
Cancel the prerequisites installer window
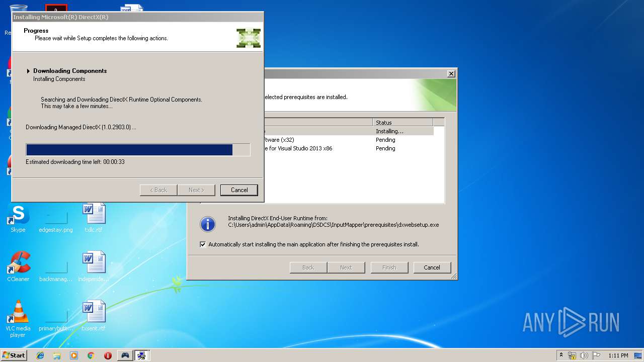coord(432,267)
